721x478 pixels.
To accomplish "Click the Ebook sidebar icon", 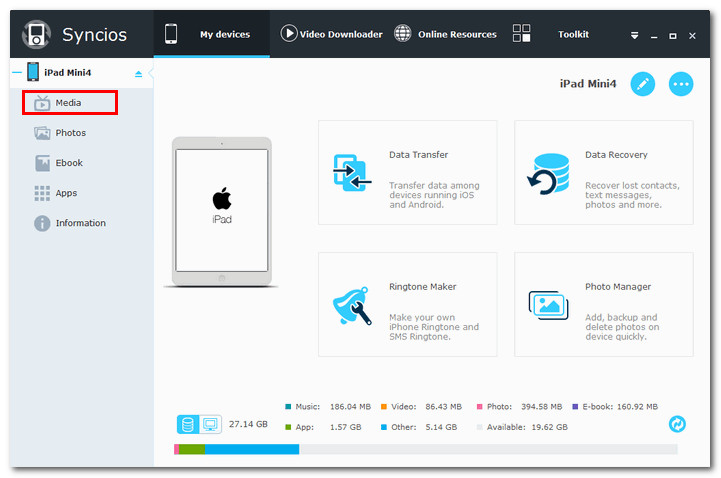I will pyautogui.click(x=42, y=163).
